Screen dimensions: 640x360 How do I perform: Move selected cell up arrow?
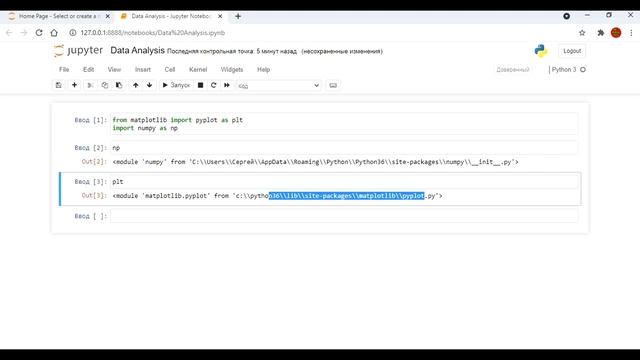pos(136,85)
